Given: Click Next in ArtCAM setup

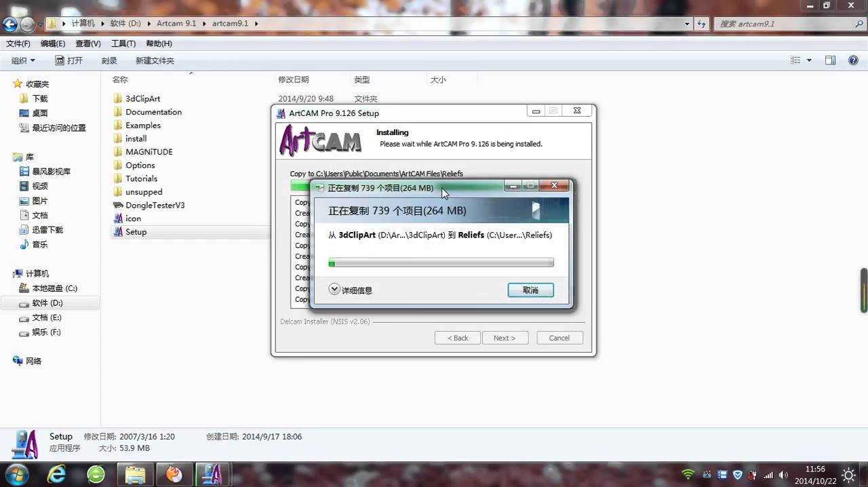Looking at the screenshot, I should (505, 338).
